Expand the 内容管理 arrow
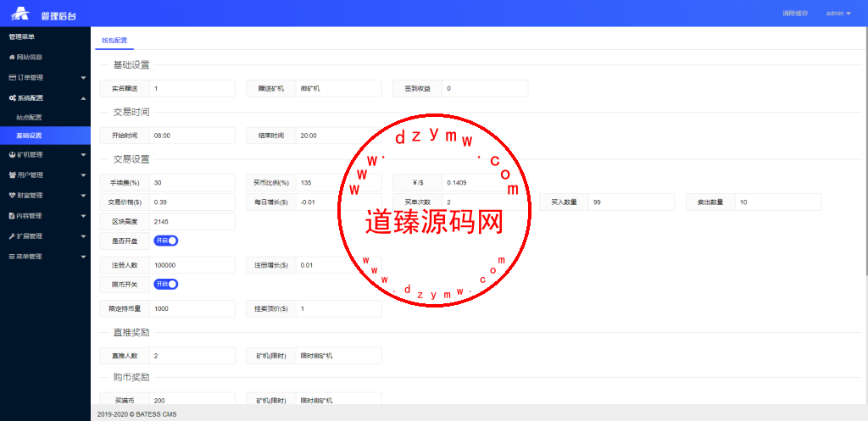The image size is (868, 421). pyautogui.click(x=83, y=216)
